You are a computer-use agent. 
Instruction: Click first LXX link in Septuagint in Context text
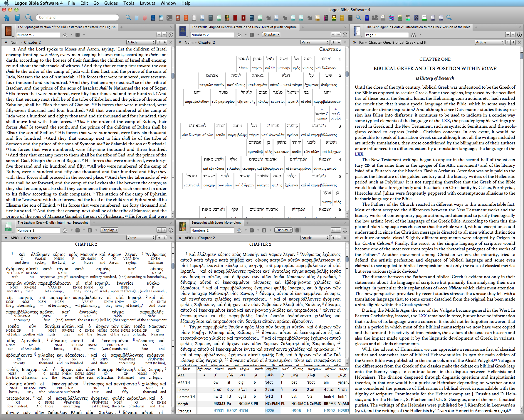point(446,121)
